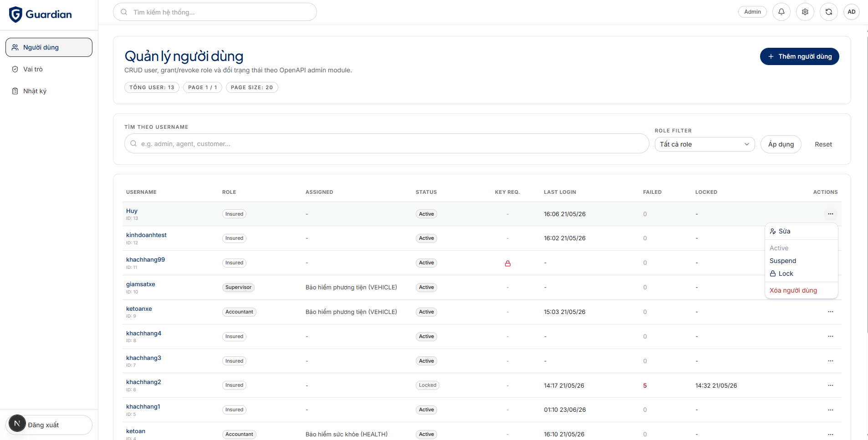868x440 pixels.
Task: Click the Locked status badge for khachhang2
Action: (x=427, y=385)
